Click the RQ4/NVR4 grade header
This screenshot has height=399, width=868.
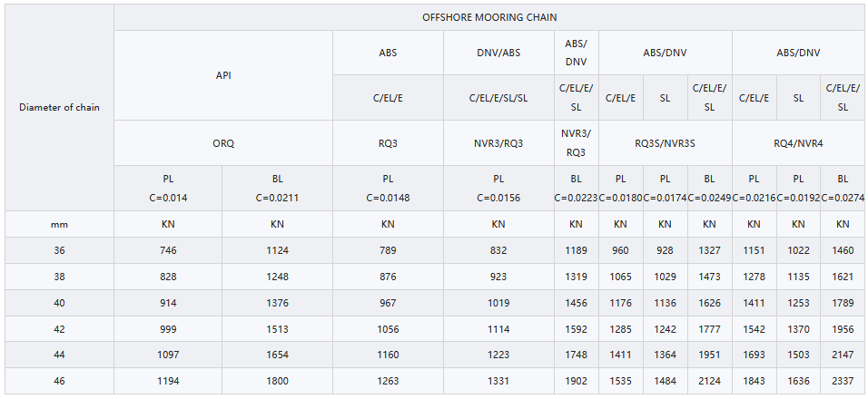798,143
